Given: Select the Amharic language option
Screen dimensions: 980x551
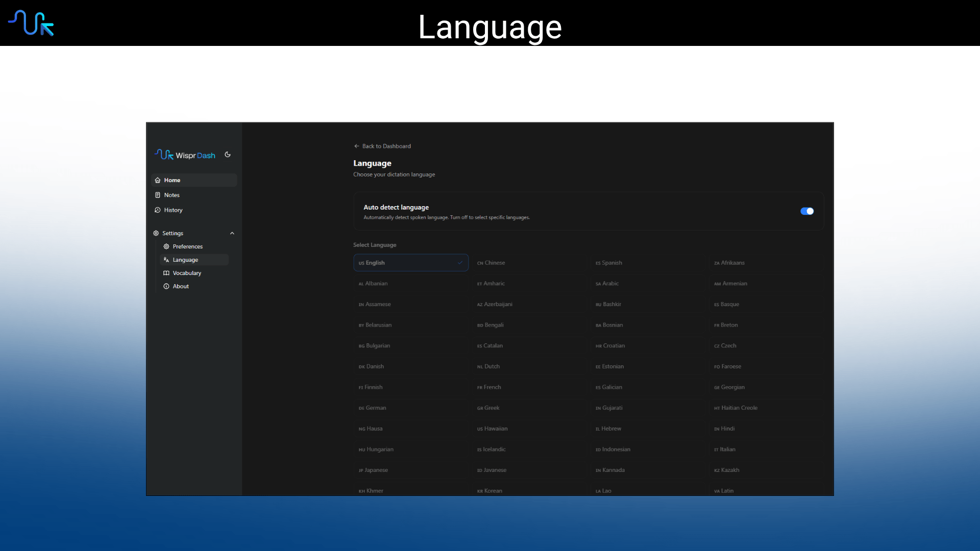Looking at the screenshot, I should 529,284.
